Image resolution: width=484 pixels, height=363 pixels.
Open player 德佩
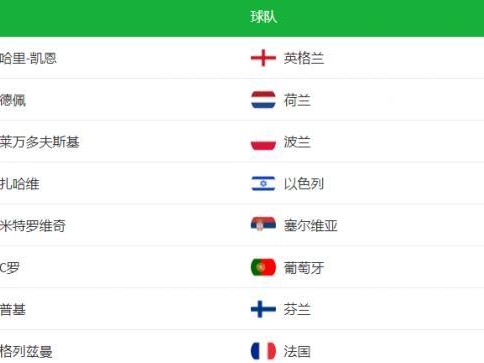[13, 100]
